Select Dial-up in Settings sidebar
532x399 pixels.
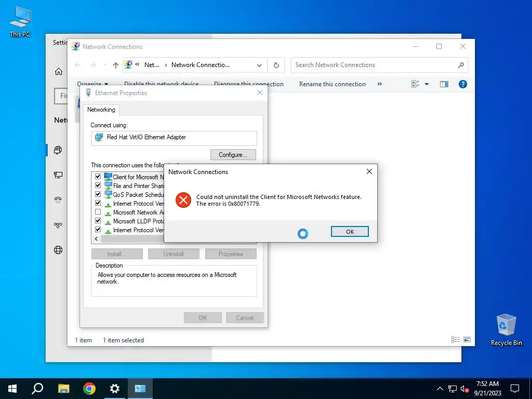pyautogui.click(x=58, y=200)
